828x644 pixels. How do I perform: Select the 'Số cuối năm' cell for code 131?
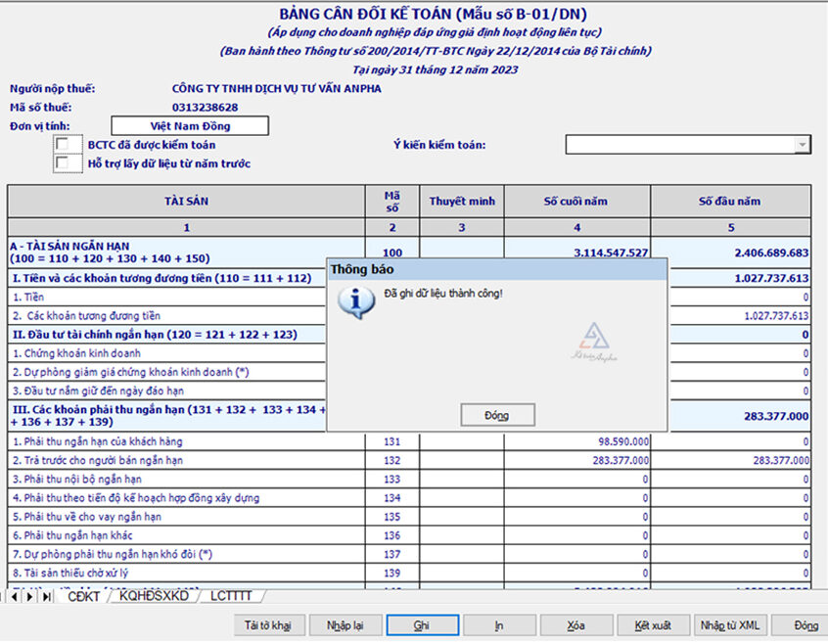click(577, 441)
